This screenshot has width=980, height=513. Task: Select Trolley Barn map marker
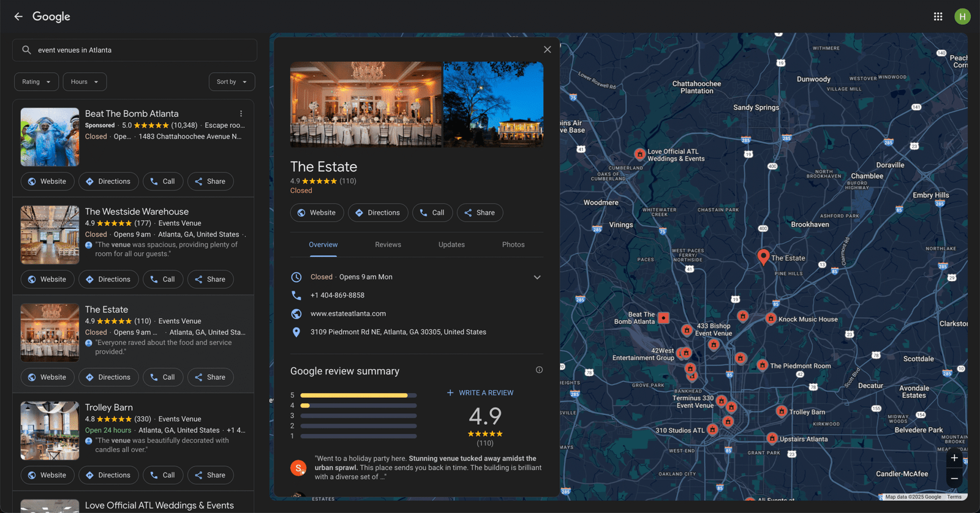[x=782, y=411]
